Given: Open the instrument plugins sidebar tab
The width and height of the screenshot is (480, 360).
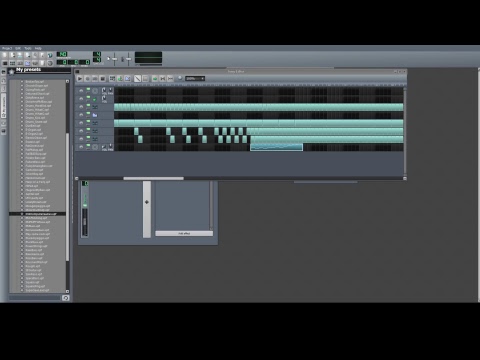Looking at the screenshot, I should pos(4,72).
